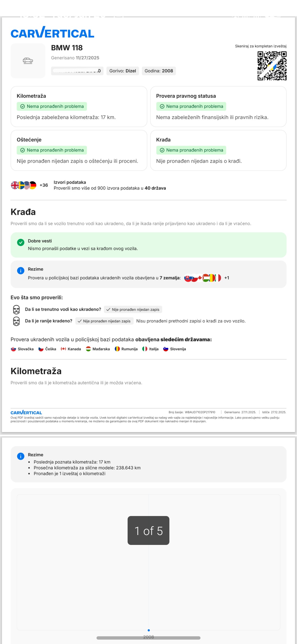Click the green checkmark beside Dobre vesti
The width and height of the screenshot is (297, 644).
point(21,242)
